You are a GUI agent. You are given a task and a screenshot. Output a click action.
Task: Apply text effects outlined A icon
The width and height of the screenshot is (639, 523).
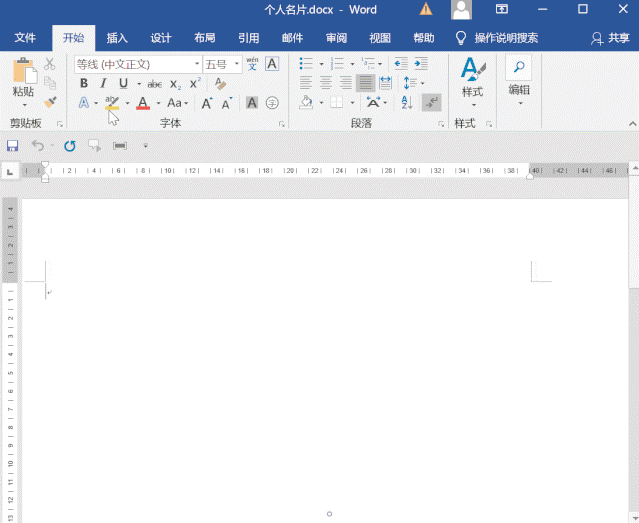84,103
